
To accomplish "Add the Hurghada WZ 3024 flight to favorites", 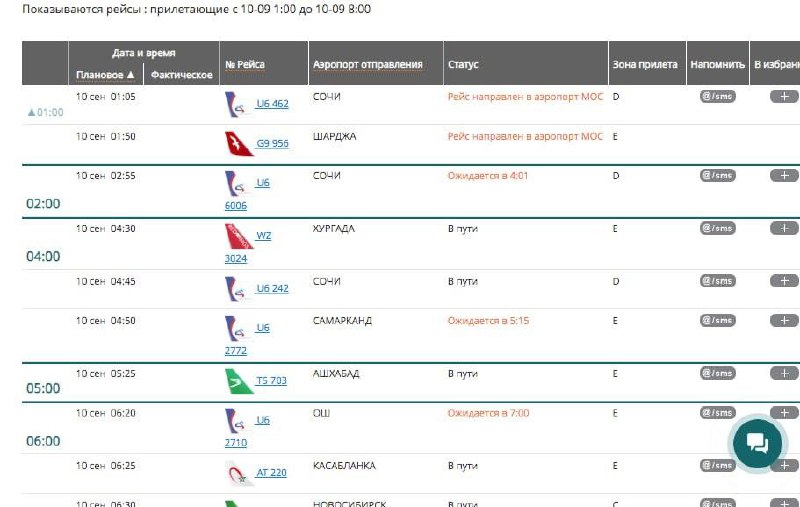I will pyautogui.click(x=784, y=228).
